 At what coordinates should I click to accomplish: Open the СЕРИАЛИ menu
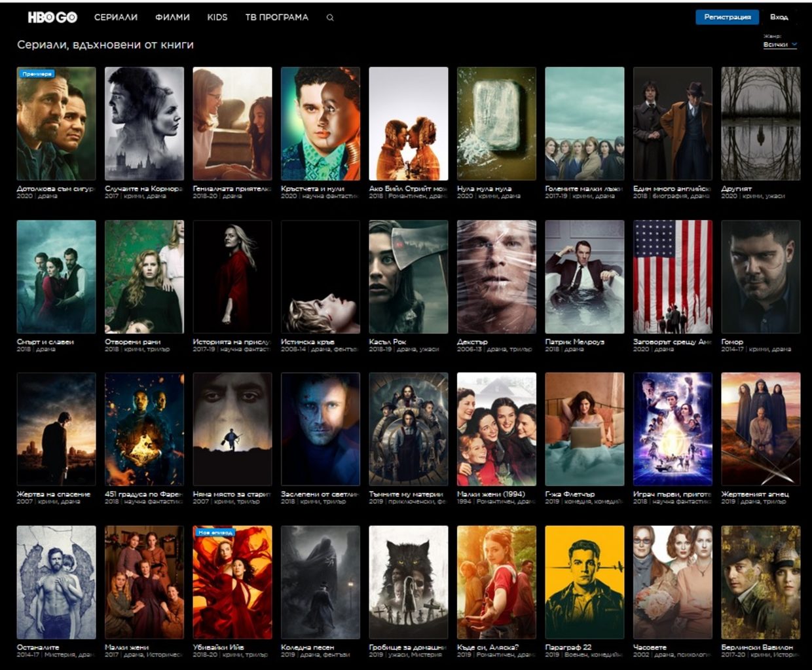(x=116, y=18)
